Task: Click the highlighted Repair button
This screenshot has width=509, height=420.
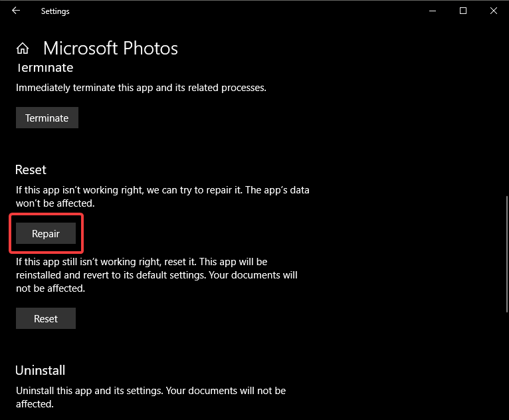Action: [46, 234]
